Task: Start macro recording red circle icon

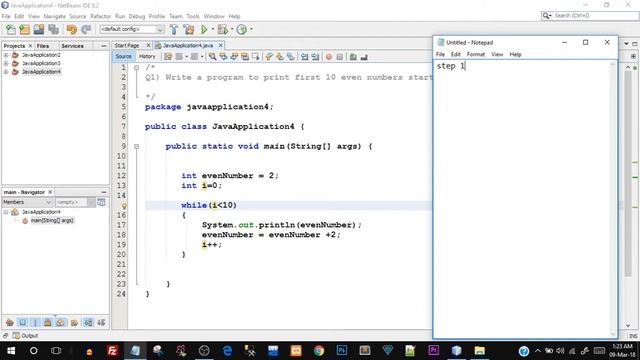Action: [329, 57]
